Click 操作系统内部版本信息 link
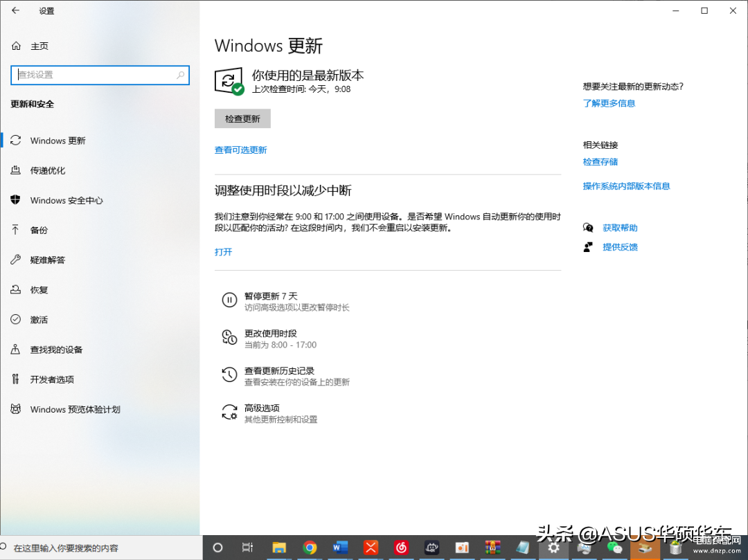 click(x=626, y=186)
